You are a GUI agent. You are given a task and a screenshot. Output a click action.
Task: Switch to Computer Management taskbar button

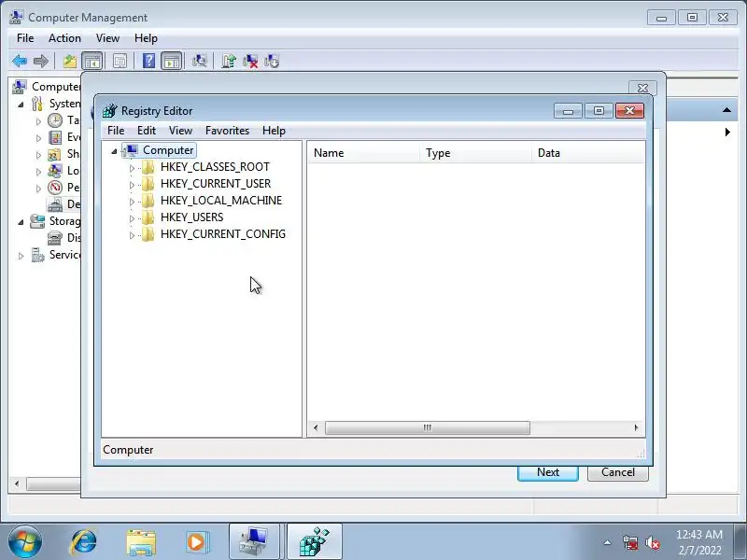tap(253, 542)
